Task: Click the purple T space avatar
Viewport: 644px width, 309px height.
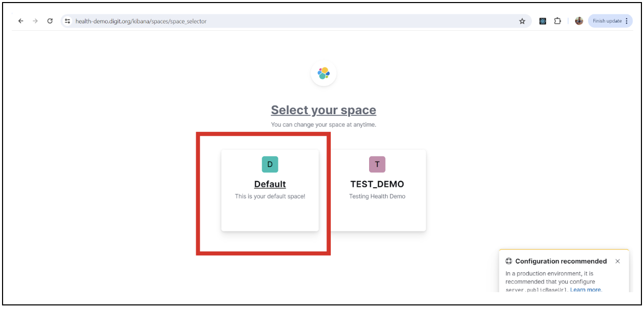Action: (377, 164)
